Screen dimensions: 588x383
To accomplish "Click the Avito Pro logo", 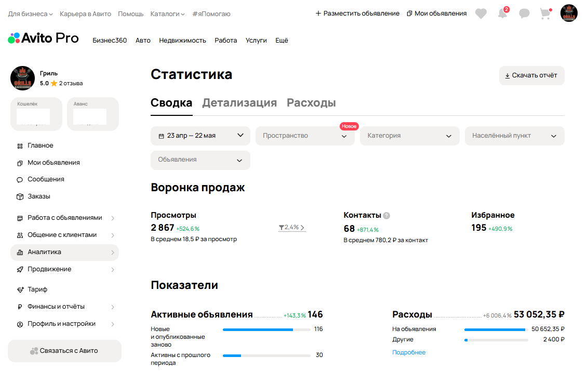I will (43, 38).
